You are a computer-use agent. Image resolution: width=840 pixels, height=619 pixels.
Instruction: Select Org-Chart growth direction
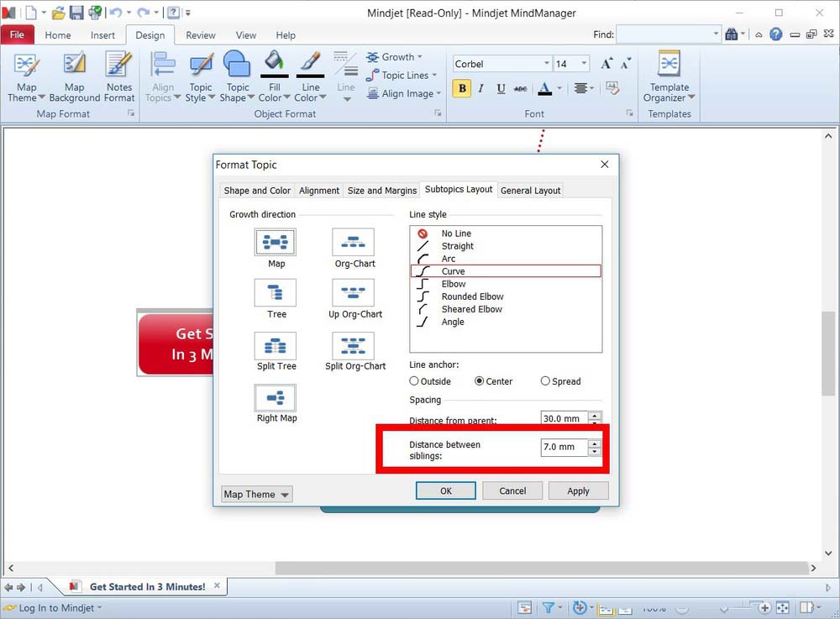click(354, 242)
